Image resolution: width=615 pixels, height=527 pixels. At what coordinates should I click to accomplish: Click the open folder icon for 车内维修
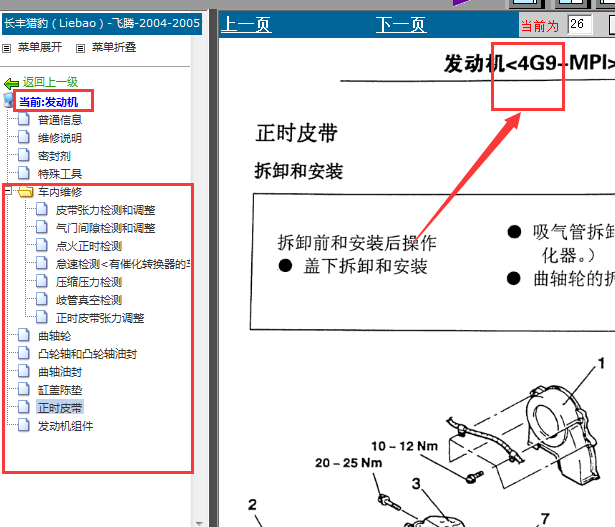(x=26, y=192)
